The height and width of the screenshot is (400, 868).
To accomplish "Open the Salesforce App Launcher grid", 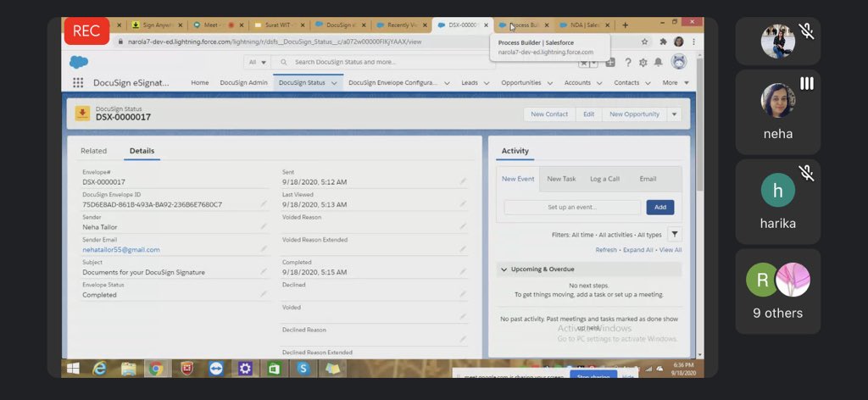I will point(78,82).
